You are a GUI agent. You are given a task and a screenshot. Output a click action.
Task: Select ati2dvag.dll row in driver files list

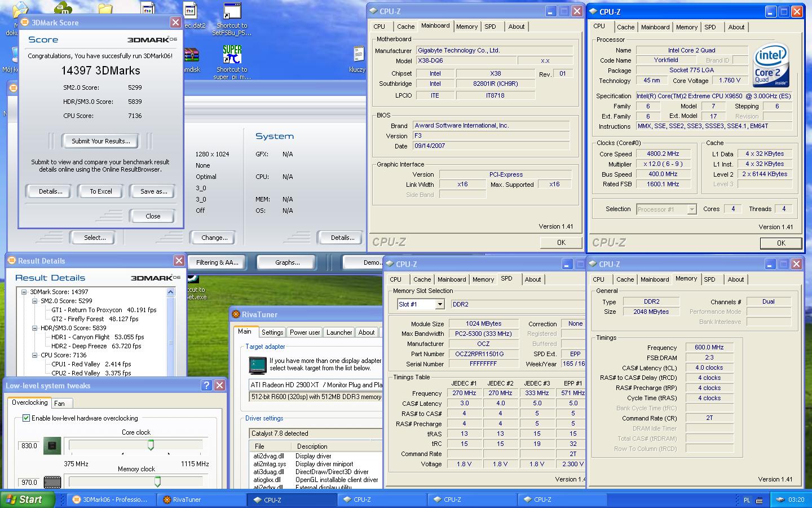coord(316,456)
